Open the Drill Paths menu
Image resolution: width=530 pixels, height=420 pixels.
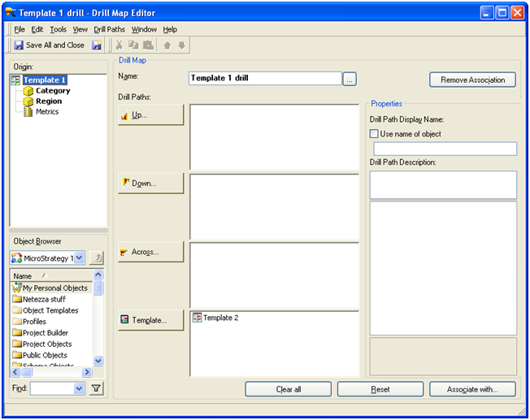click(110, 29)
